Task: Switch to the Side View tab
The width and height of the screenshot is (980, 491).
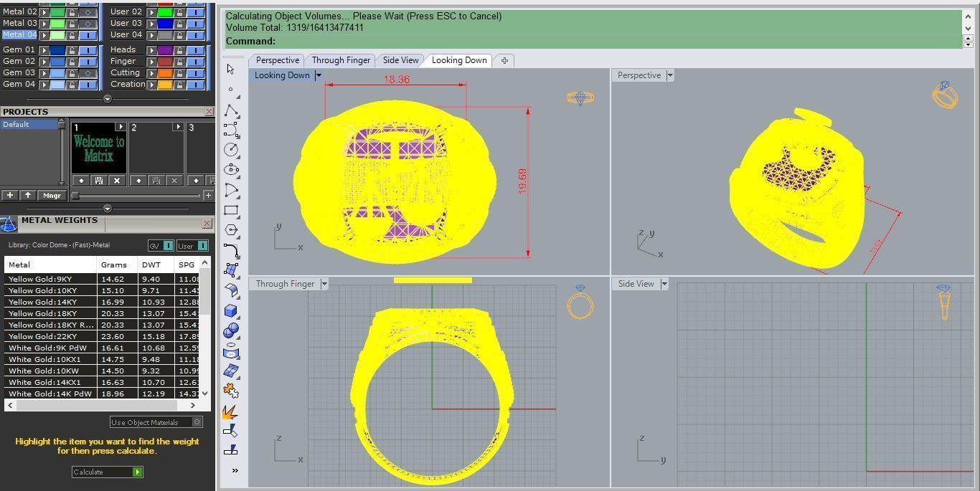Action: tap(400, 60)
